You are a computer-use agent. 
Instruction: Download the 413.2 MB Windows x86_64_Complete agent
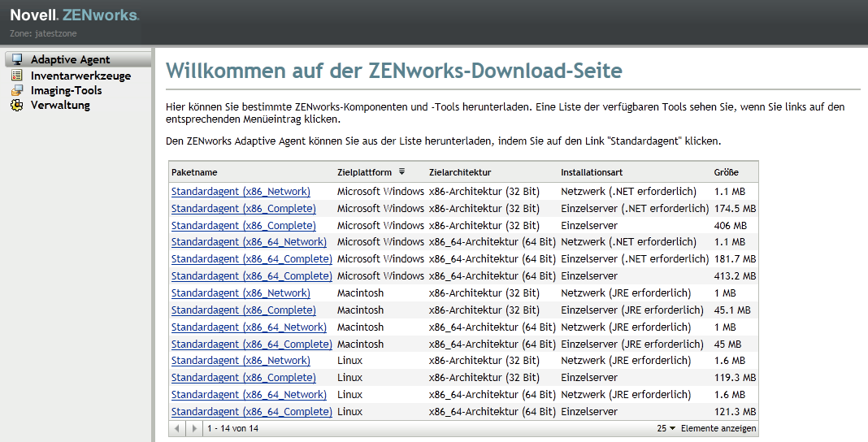pos(251,276)
